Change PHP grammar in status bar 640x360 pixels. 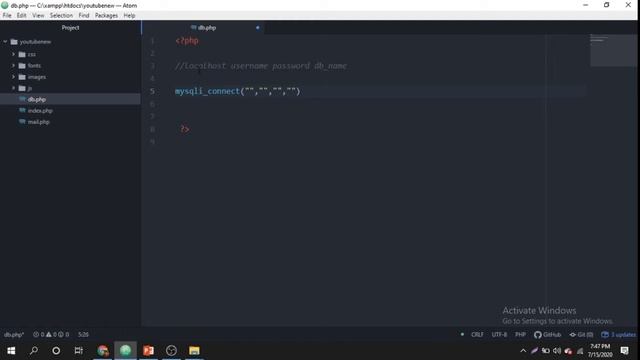coord(520,335)
